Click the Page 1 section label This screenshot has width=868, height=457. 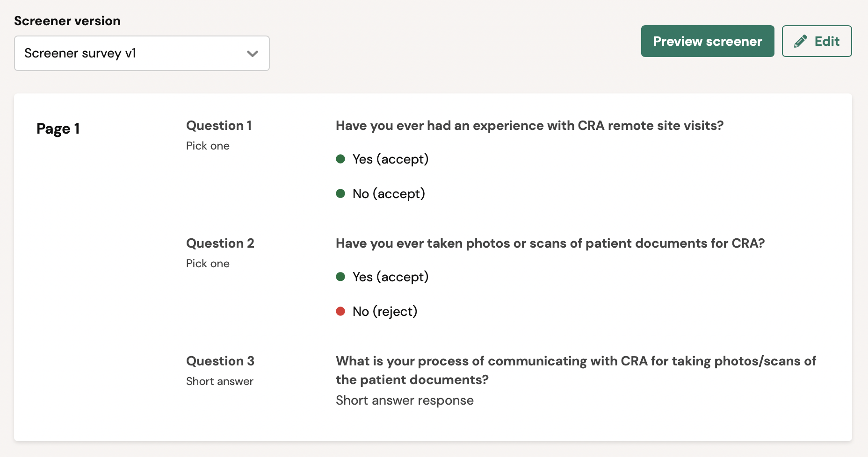(58, 128)
